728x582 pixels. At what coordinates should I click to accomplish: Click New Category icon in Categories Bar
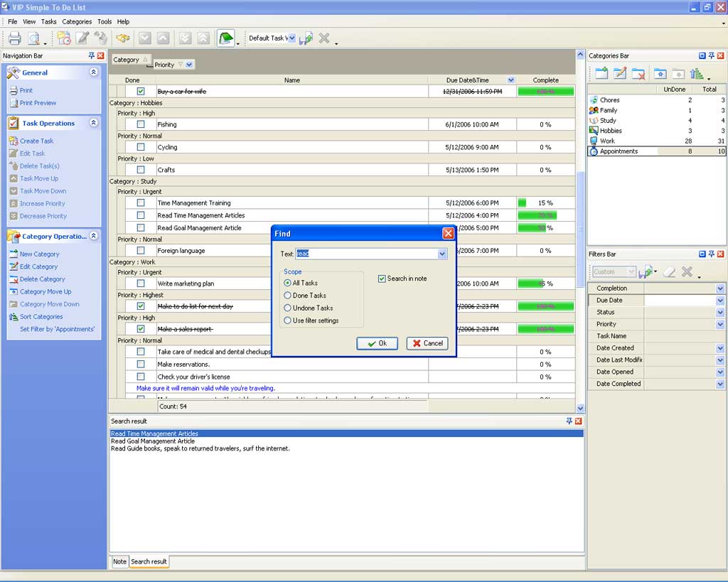pos(601,73)
